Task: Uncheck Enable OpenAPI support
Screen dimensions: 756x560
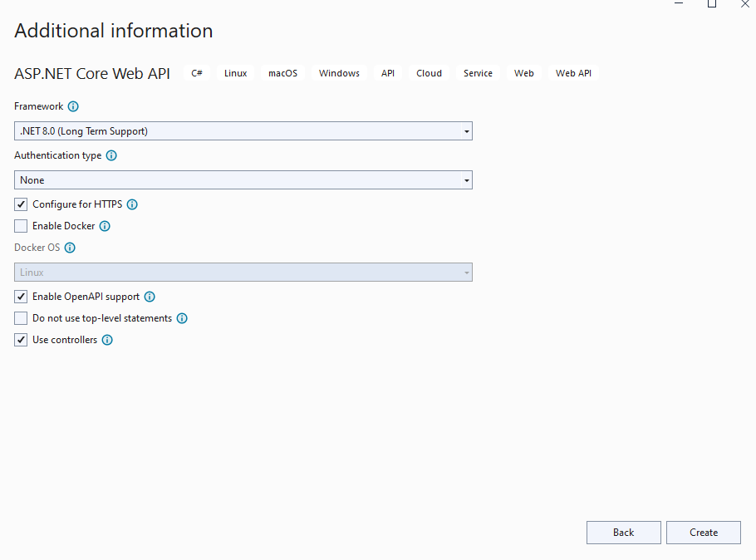Action: [x=21, y=297]
